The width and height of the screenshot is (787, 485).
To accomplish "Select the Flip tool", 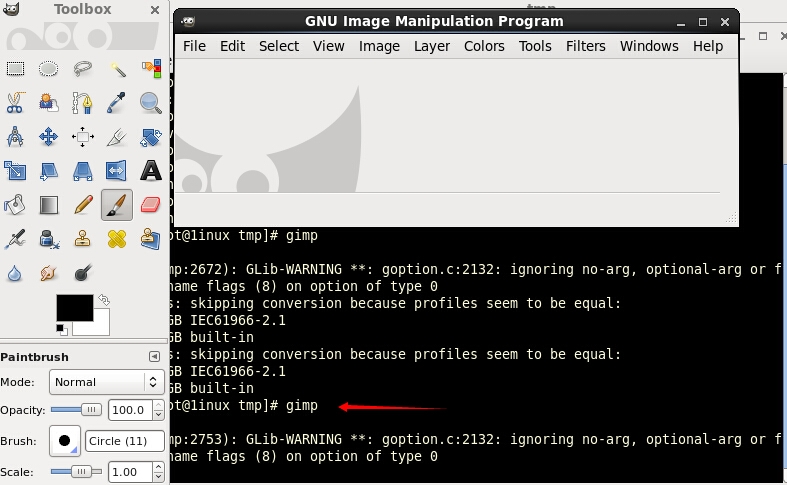I will click(117, 171).
